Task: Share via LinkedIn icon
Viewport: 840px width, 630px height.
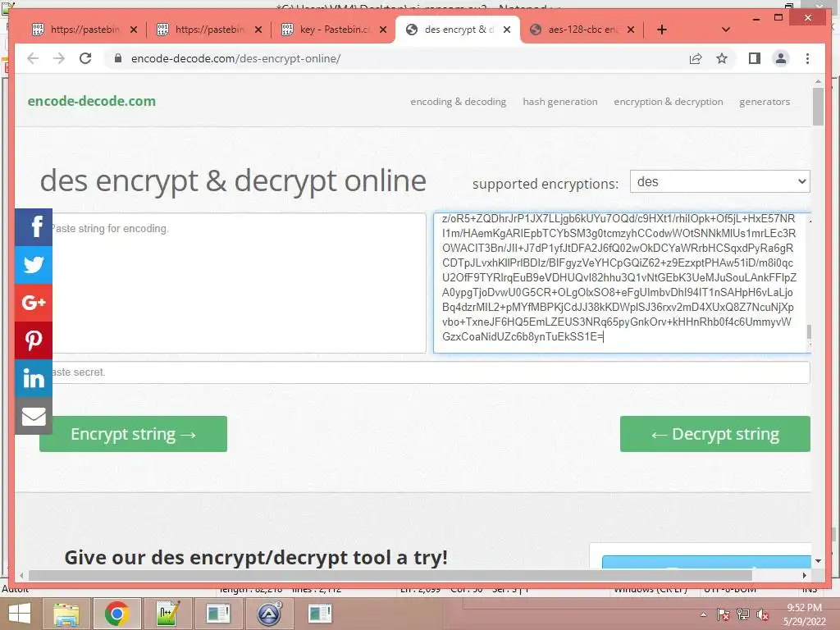Action: [34, 378]
